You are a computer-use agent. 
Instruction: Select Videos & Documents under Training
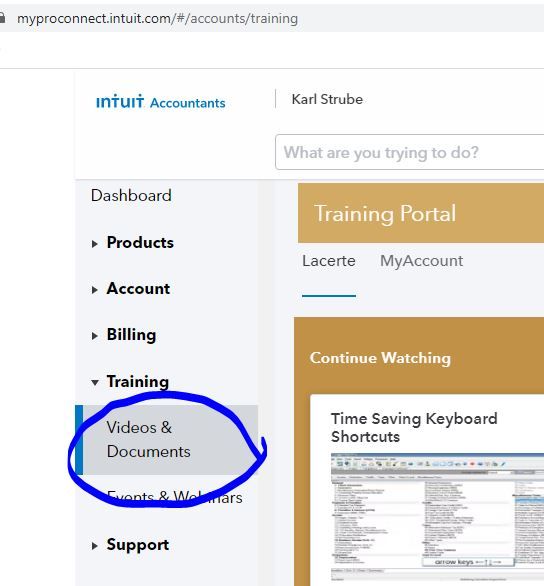coord(167,440)
